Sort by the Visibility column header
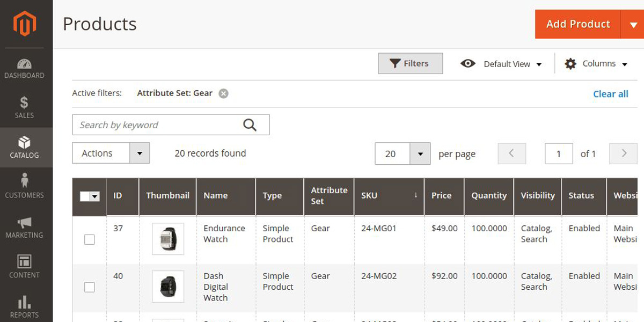Image resolution: width=644 pixels, height=322 pixels. [x=538, y=196]
